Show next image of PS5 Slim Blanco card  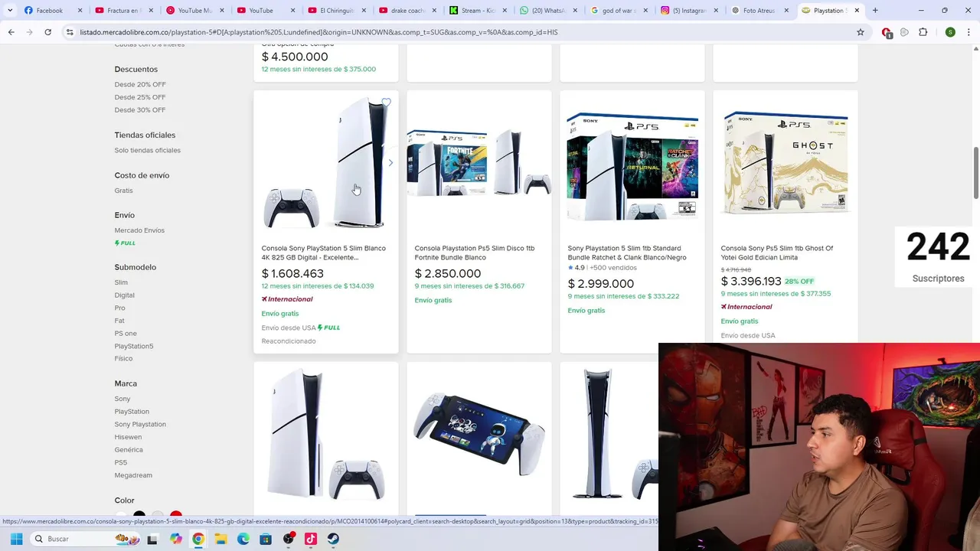coord(390,163)
